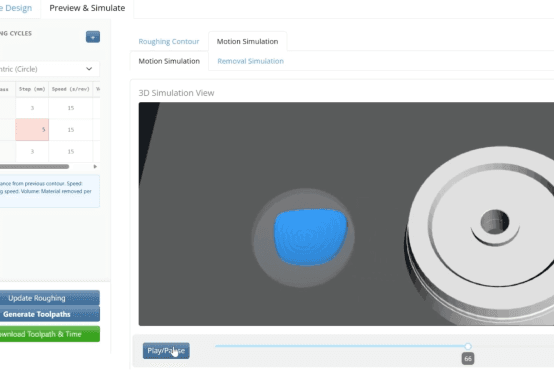The height and width of the screenshot is (370, 554).
Task: Click the Play/Pause simulation button
Action: pos(166,351)
